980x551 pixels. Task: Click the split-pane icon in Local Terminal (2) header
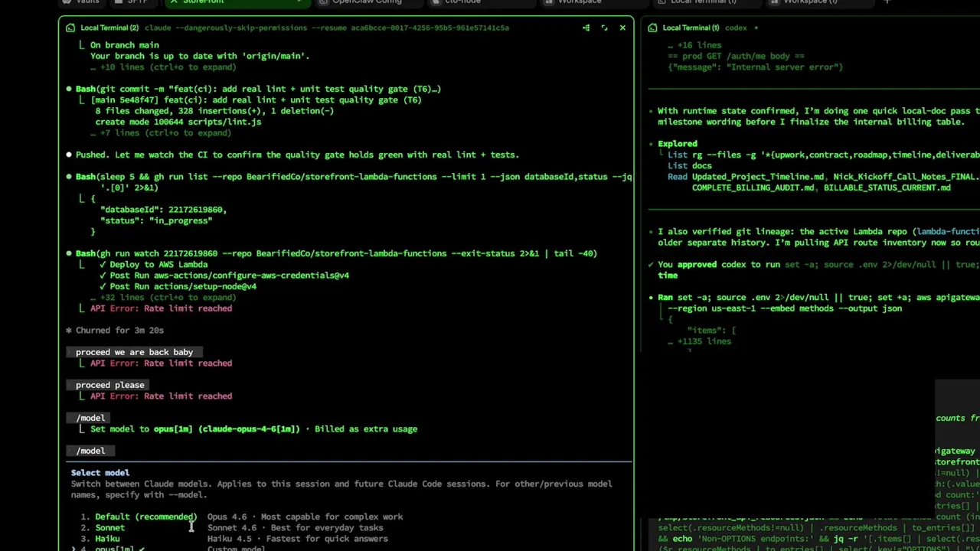coord(586,28)
